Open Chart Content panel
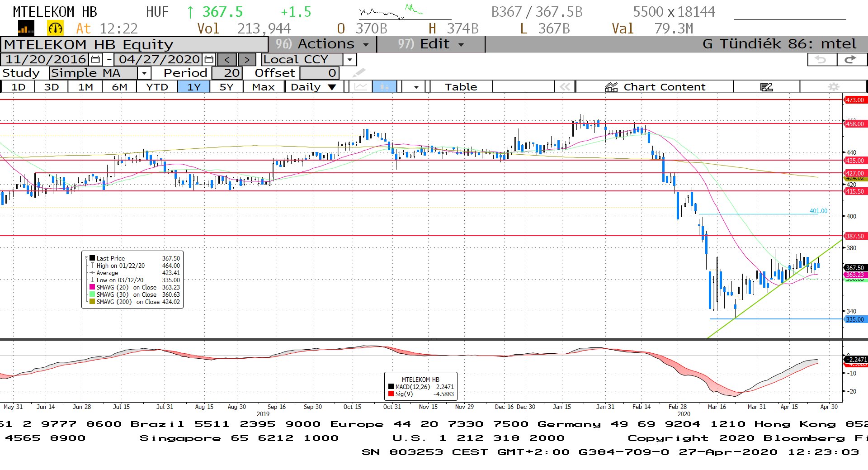The width and height of the screenshot is (868, 470). (655, 87)
